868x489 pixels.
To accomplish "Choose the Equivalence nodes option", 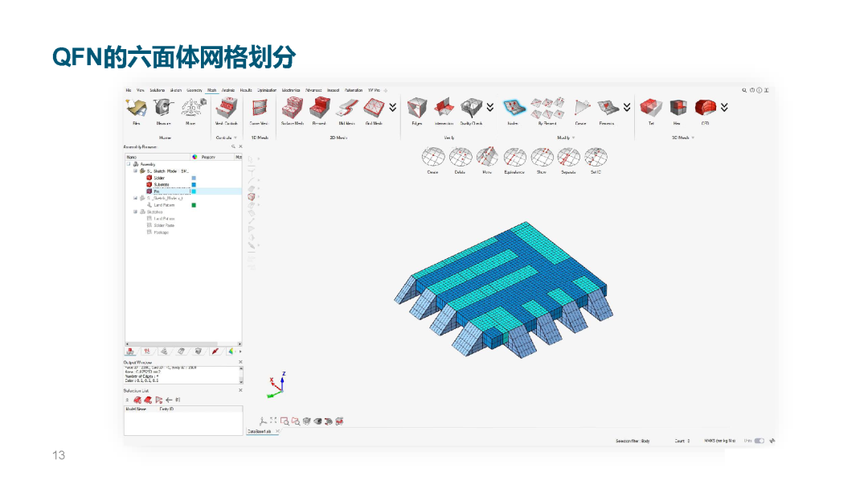I will point(514,161).
